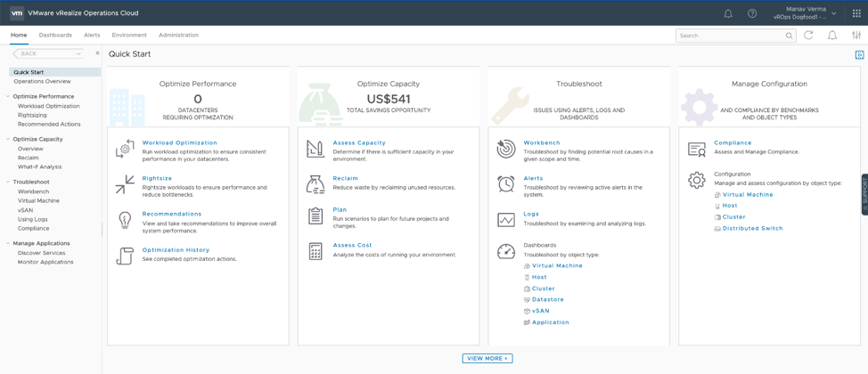868x374 pixels.
Task: Open the Logs link in Troubleshoot card
Action: (x=531, y=214)
